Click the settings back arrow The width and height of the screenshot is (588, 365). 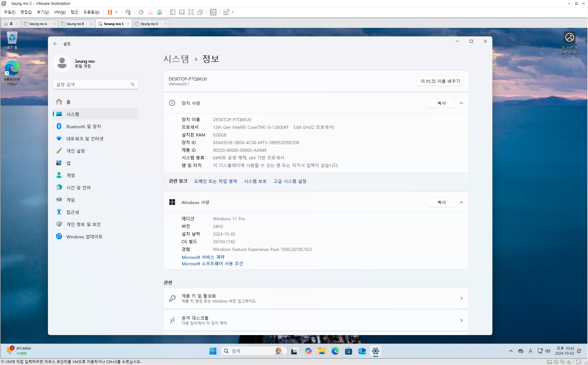click(x=55, y=44)
